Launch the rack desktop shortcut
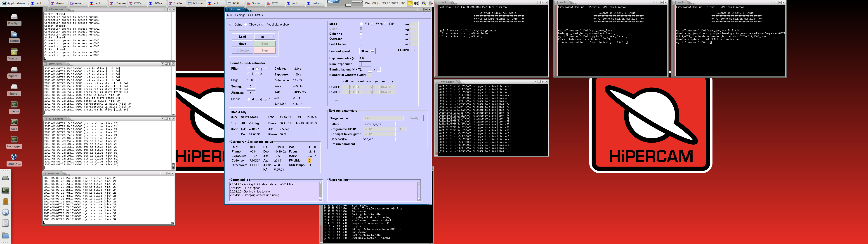 pyautogui.click(x=14, y=125)
